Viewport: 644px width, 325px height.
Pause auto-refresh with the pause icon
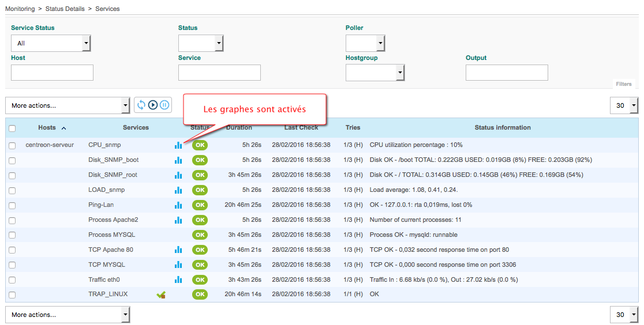pos(164,105)
